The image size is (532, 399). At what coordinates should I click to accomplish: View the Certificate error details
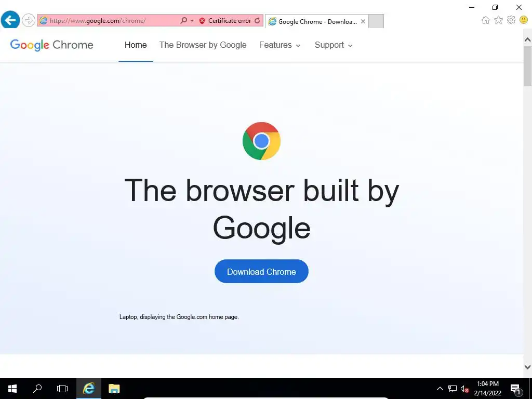coord(229,21)
